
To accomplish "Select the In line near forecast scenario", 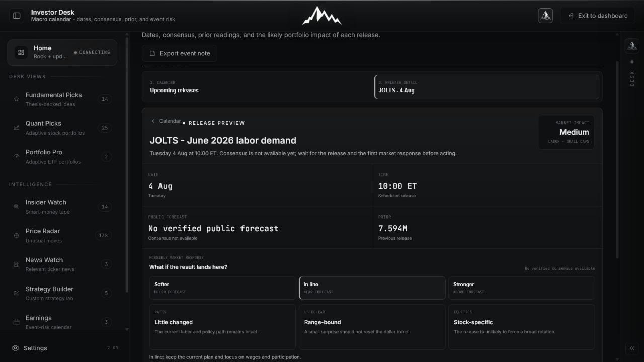I will point(372,288).
